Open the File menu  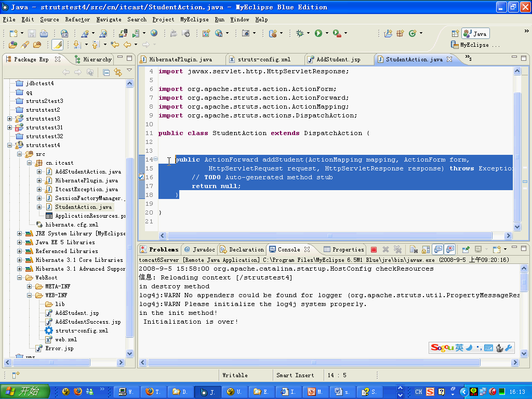(9, 19)
